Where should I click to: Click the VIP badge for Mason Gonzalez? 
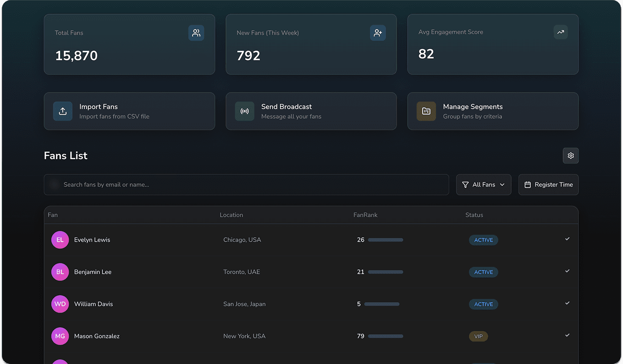tap(478, 336)
